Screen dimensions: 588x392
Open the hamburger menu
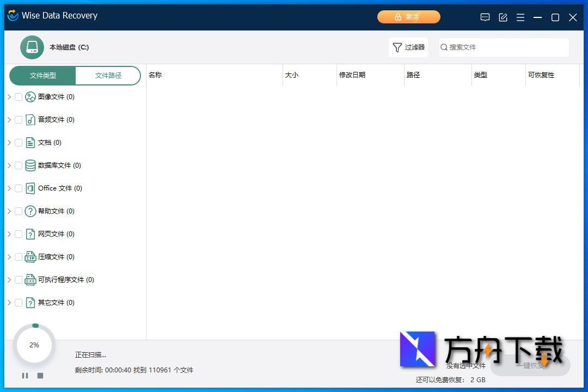tap(520, 17)
